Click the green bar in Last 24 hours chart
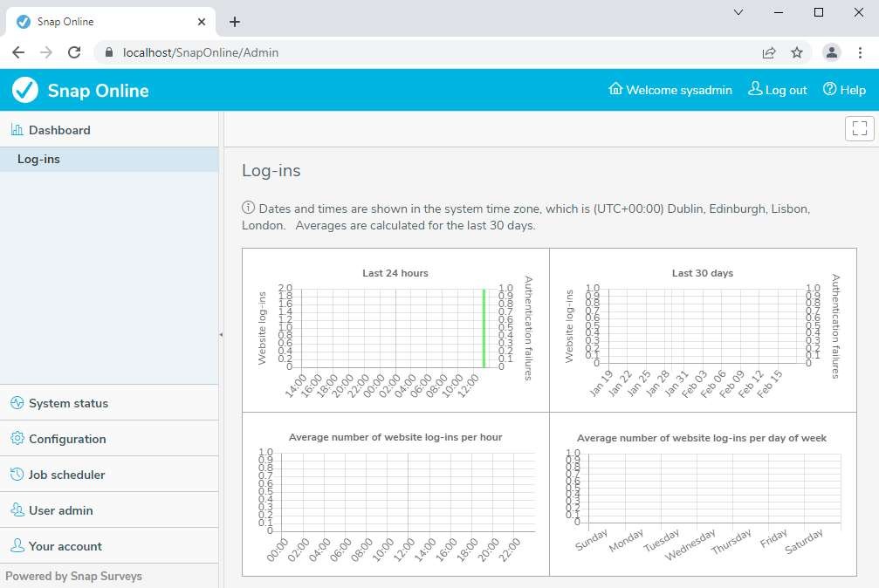 click(484, 328)
